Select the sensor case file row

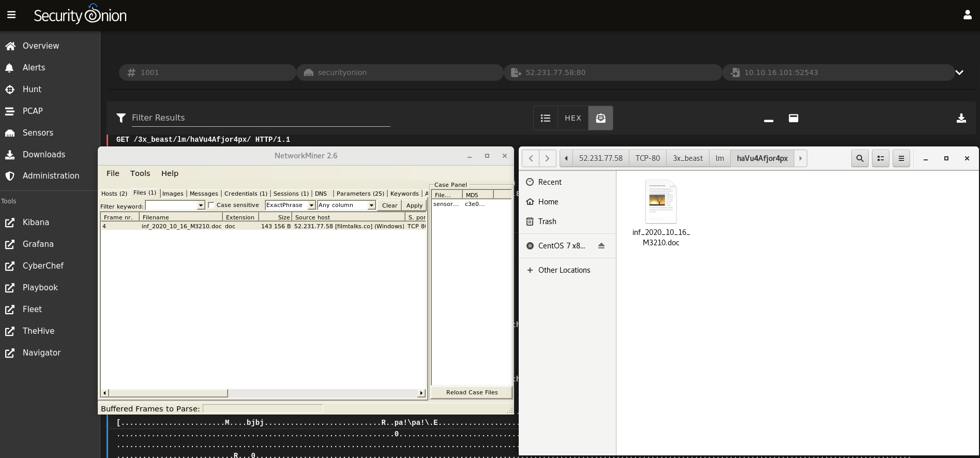point(471,204)
